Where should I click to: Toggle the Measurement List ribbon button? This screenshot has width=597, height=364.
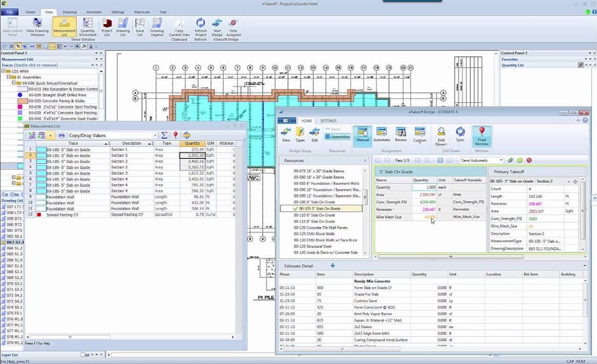tap(64, 27)
